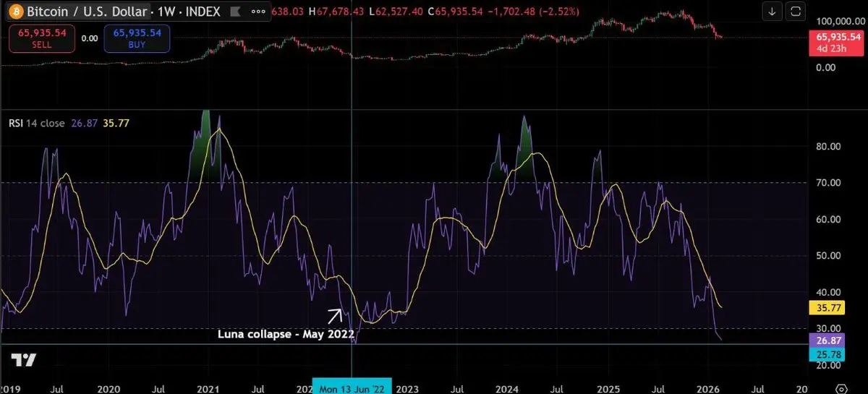Click the 20.00 level on the RSI axis
868x394 pixels.
click(830, 366)
